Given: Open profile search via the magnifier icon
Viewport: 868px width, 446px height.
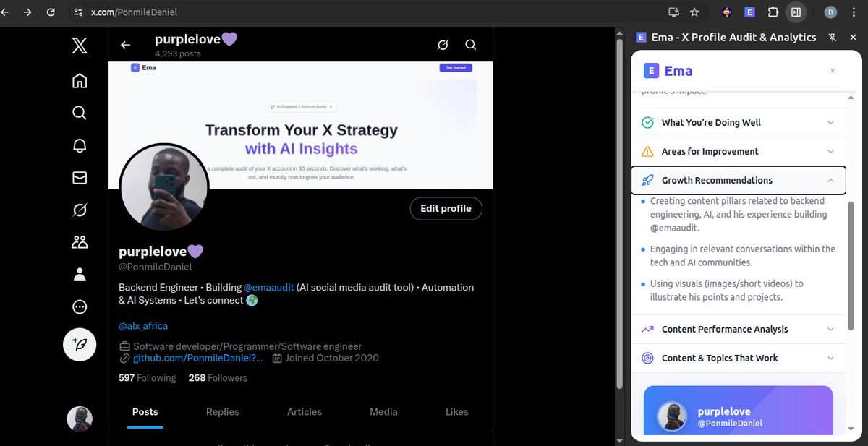Looking at the screenshot, I should tap(470, 45).
